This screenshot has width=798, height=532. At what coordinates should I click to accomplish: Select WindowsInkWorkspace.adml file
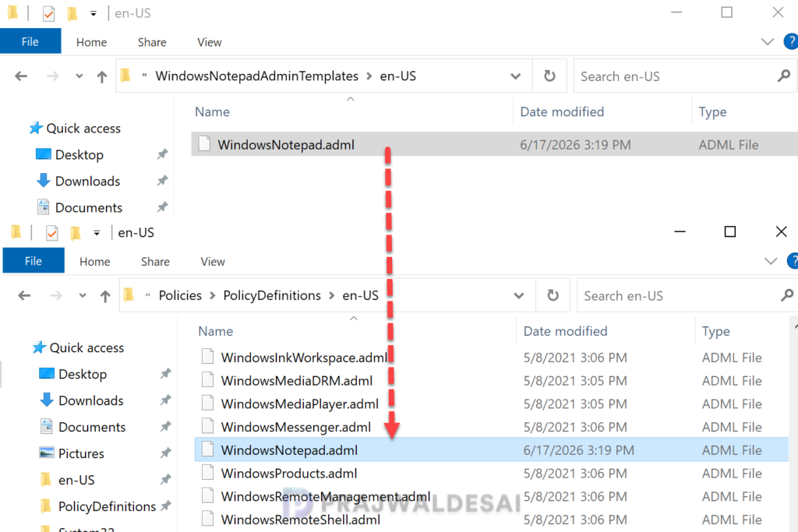pos(492,358)
